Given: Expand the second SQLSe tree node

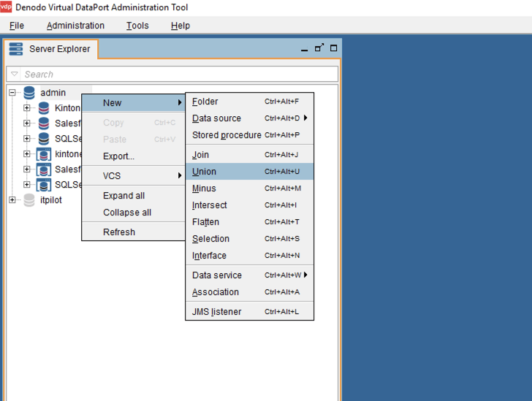Looking at the screenshot, I should pyautogui.click(x=27, y=184).
